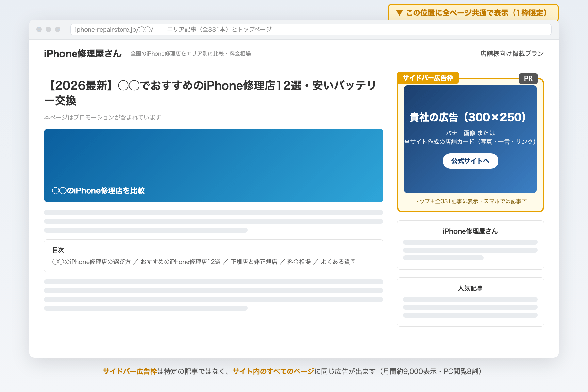Click the サイドバー広告枠 label tag
588x392 pixels.
coord(428,78)
